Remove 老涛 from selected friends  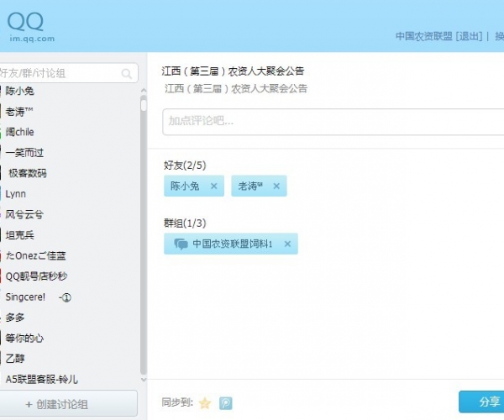(276, 186)
